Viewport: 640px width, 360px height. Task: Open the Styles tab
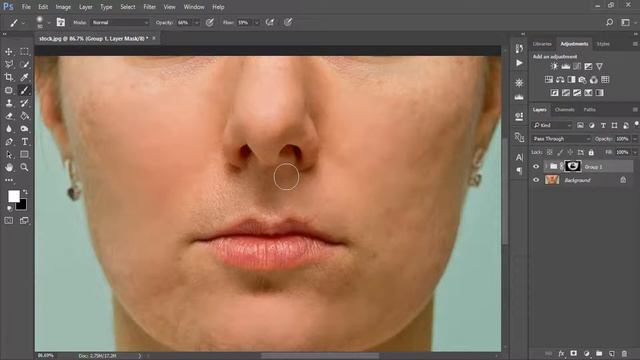(x=603, y=44)
